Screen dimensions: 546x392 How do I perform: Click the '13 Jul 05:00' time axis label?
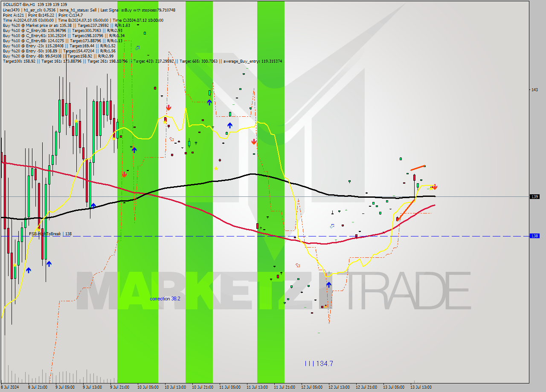[393, 387]
